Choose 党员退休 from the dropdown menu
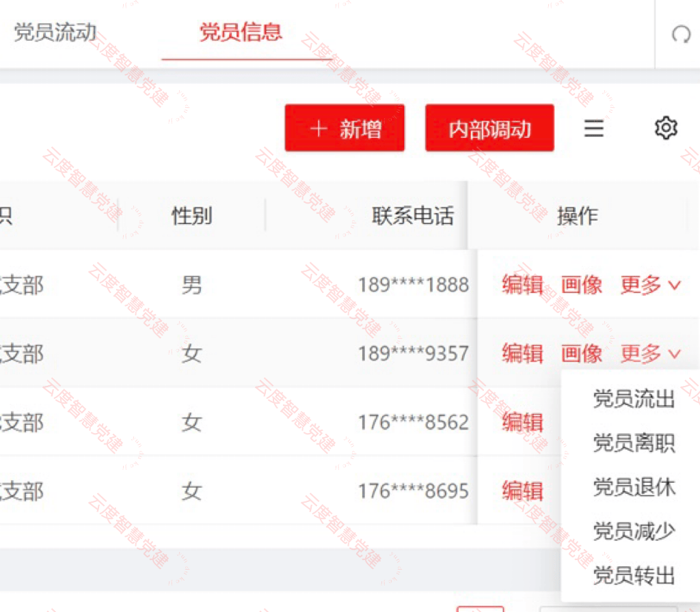The image size is (700, 612). pos(634,486)
